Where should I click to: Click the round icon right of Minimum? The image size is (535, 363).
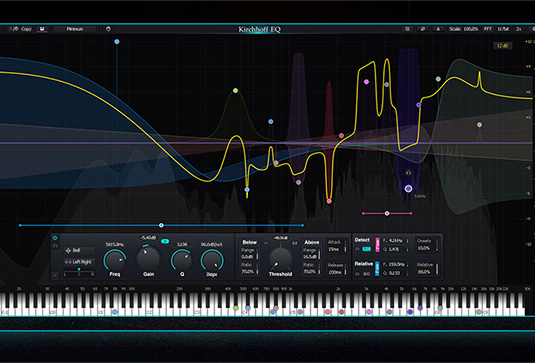[108, 29]
